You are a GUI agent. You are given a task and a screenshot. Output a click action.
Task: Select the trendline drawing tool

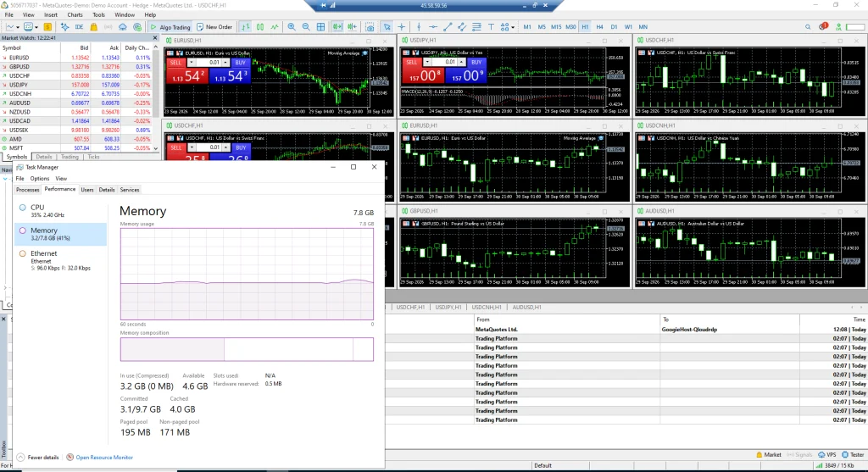[448, 26]
